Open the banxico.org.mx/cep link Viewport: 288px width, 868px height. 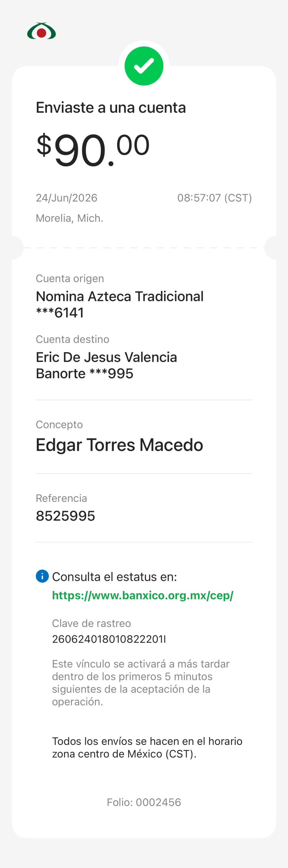pos(142,595)
